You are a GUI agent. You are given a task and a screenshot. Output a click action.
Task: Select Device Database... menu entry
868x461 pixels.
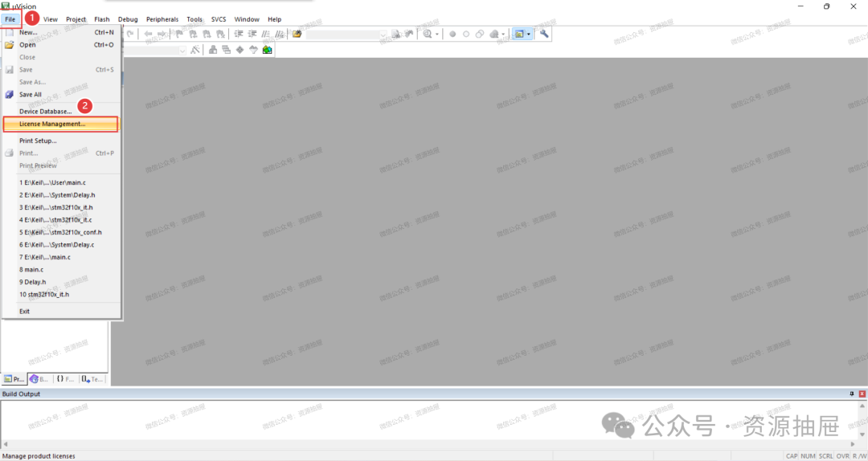click(x=61, y=112)
